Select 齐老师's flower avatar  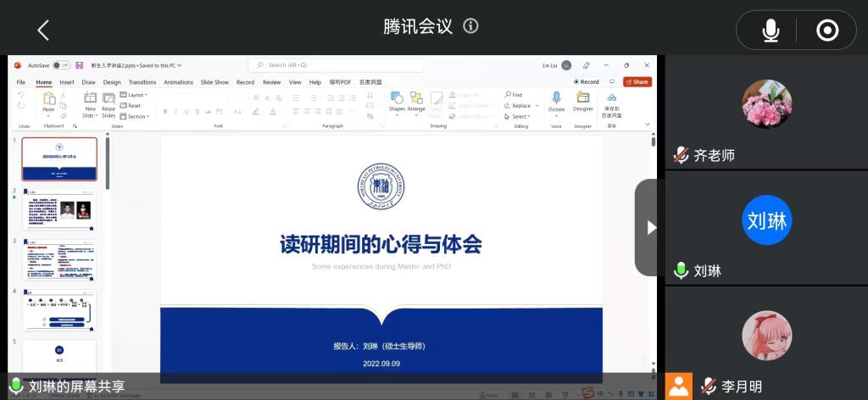click(766, 104)
